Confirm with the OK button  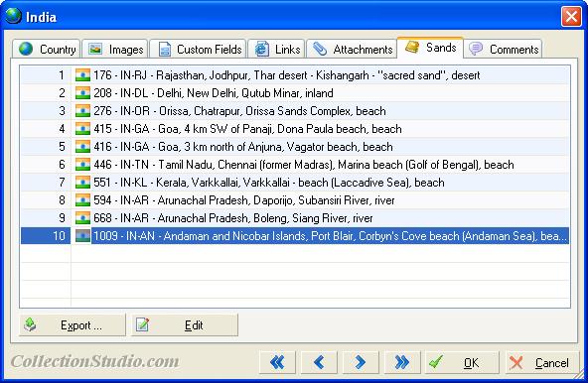(x=462, y=362)
